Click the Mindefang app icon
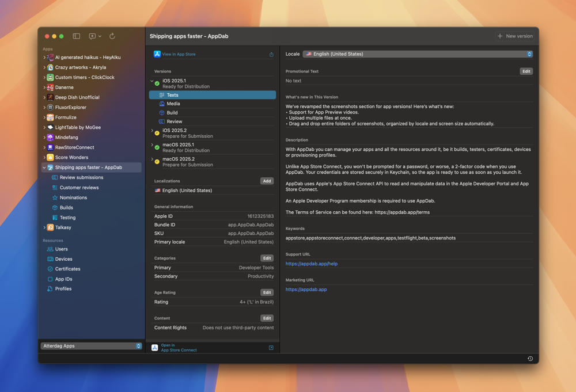Viewport: 576px width, 392px height. pos(50,137)
